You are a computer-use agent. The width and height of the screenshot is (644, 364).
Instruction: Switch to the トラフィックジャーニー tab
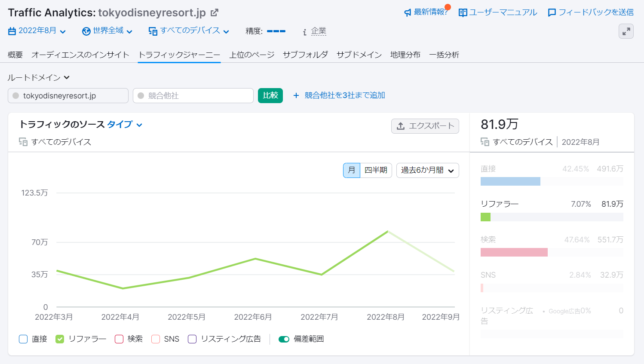coord(179,55)
